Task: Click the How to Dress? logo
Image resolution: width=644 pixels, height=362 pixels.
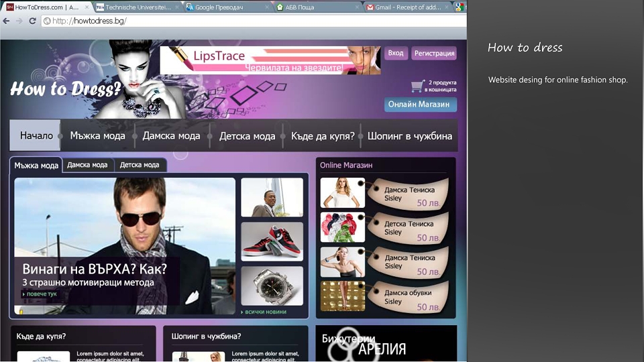Action: pyautogui.click(x=66, y=88)
